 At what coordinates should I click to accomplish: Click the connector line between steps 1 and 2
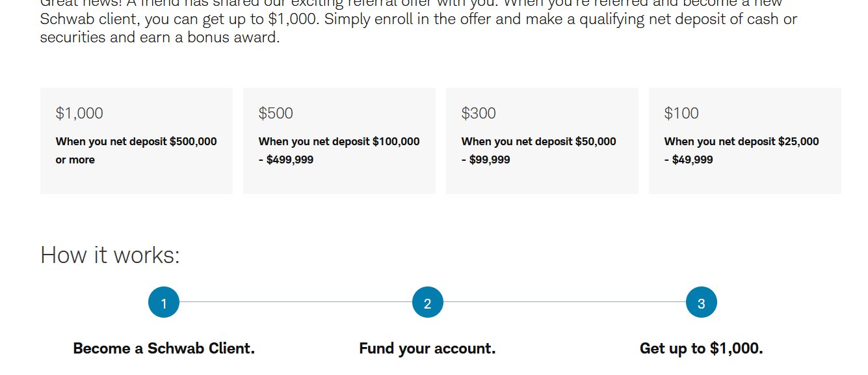pyautogui.click(x=296, y=302)
